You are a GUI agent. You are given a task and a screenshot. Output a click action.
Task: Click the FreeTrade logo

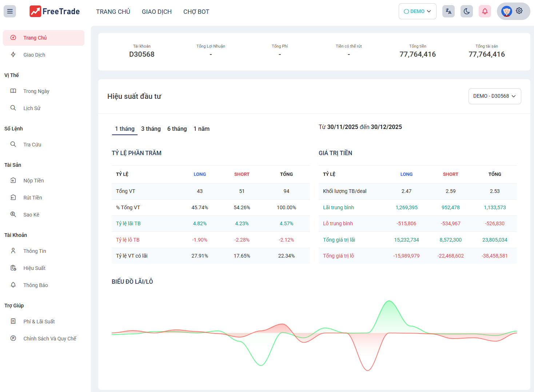click(55, 12)
